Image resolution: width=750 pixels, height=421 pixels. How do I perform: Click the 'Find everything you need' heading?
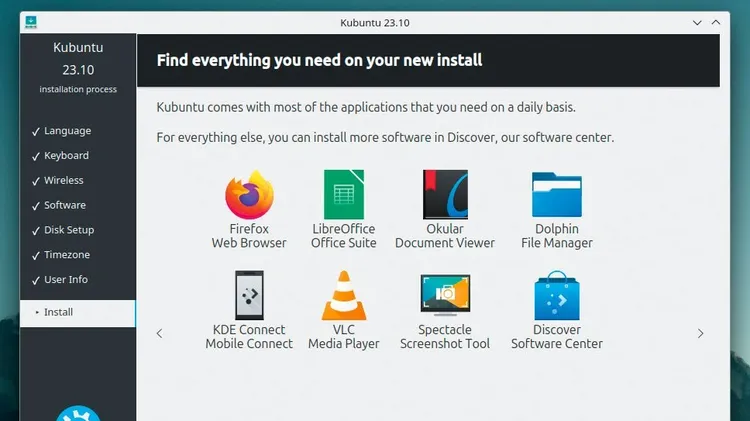[x=320, y=60]
